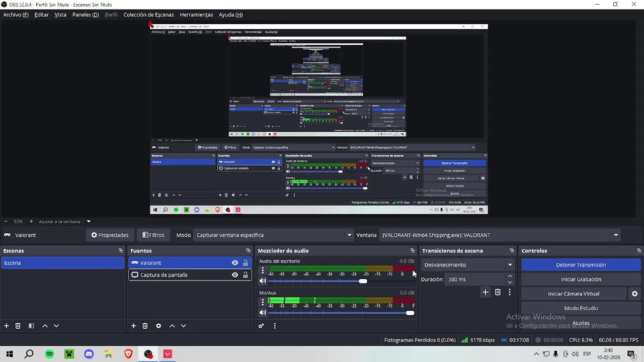Open the Ayuda menu
Image resolution: width=644 pixels, height=362 pixels.
point(230,15)
